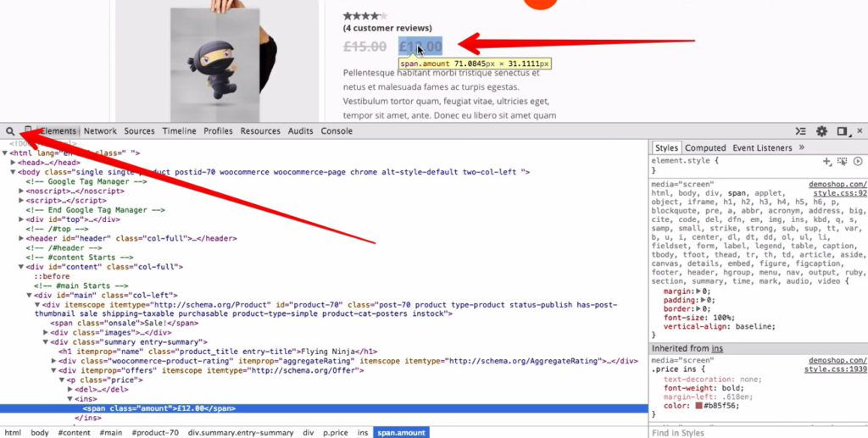868x438 pixels.
Task: Expand the head node
Action: coord(13,163)
